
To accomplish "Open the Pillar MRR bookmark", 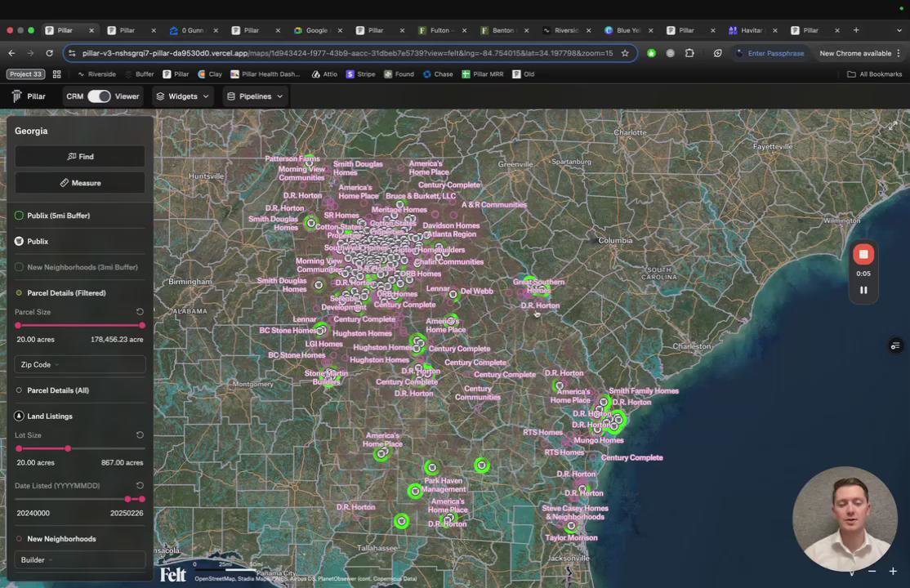I will tap(482, 74).
